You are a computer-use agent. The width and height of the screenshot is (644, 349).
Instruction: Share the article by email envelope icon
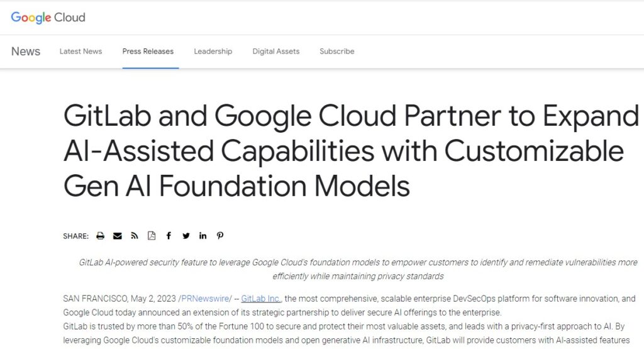coord(118,236)
